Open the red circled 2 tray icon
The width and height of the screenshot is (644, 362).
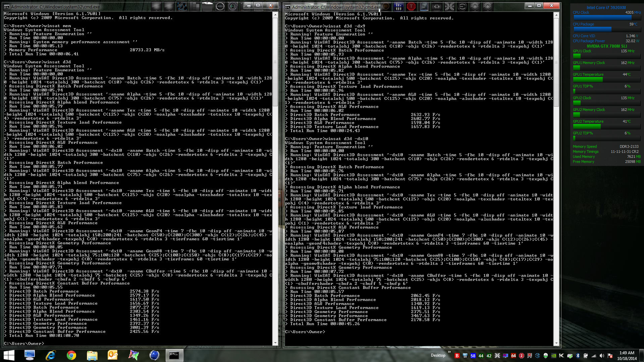point(521,356)
